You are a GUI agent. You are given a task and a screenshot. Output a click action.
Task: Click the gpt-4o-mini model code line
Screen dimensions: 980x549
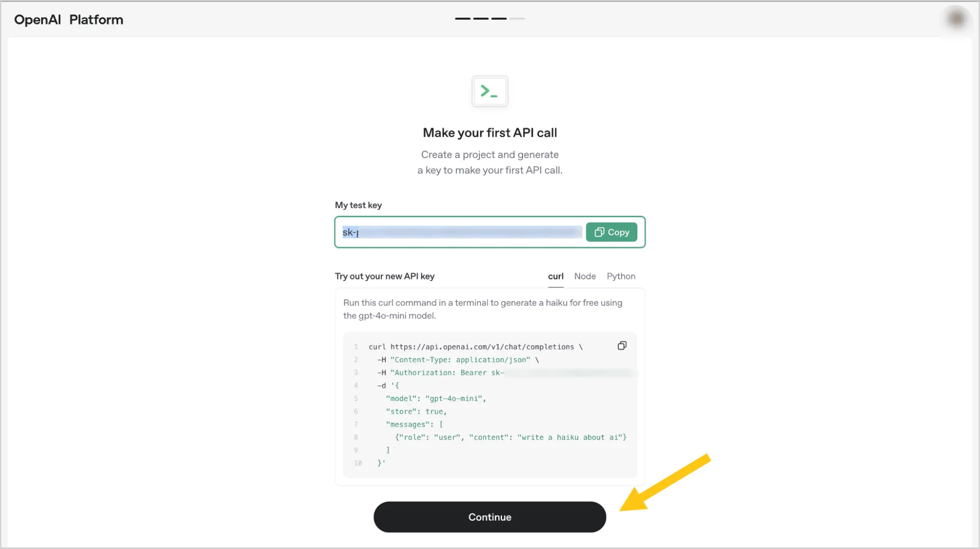[x=436, y=399]
